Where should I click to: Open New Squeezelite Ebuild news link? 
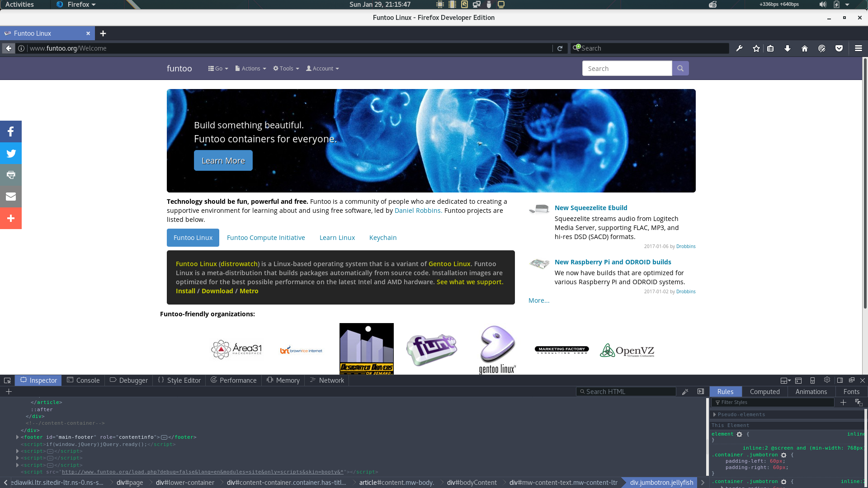tap(591, 208)
